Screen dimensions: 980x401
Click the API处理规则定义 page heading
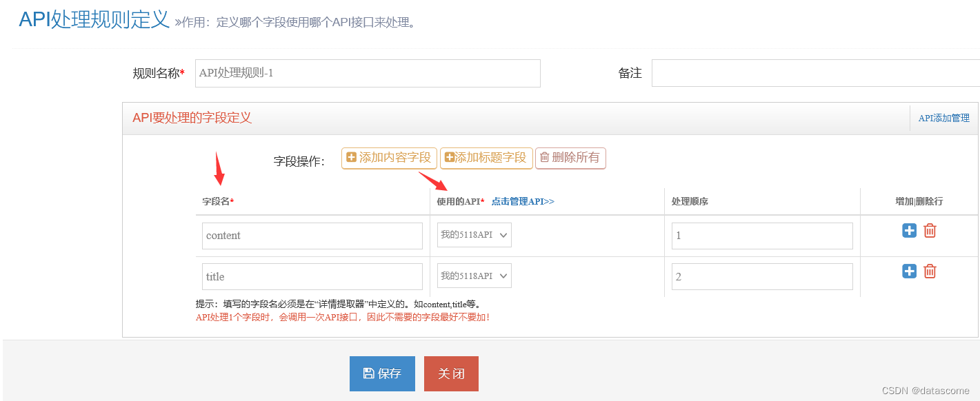[94, 19]
